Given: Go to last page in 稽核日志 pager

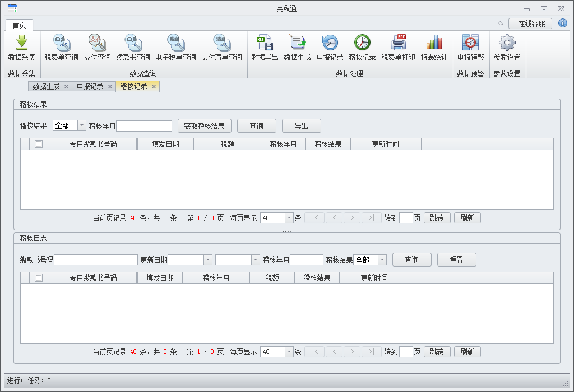Looking at the screenshot, I should click(371, 352).
